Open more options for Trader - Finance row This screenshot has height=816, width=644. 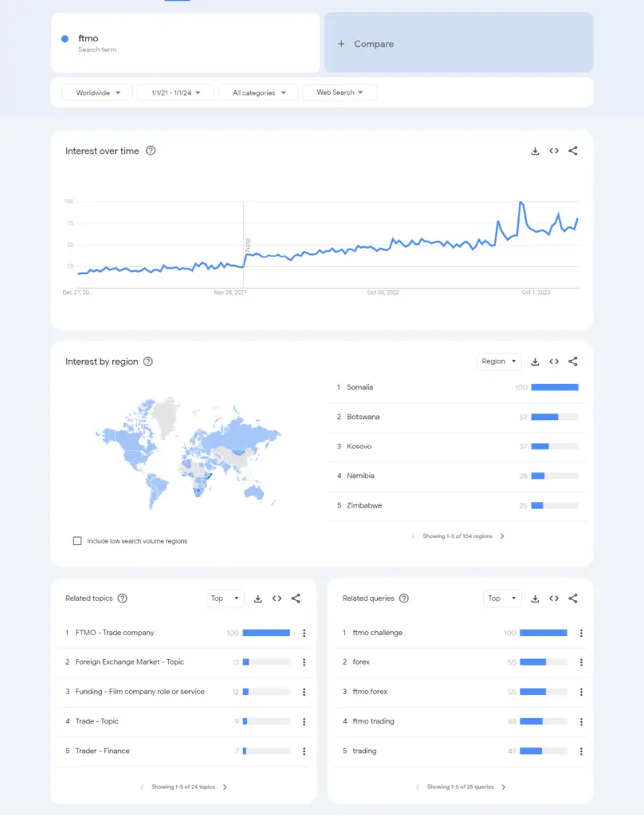click(x=304, y=751)
